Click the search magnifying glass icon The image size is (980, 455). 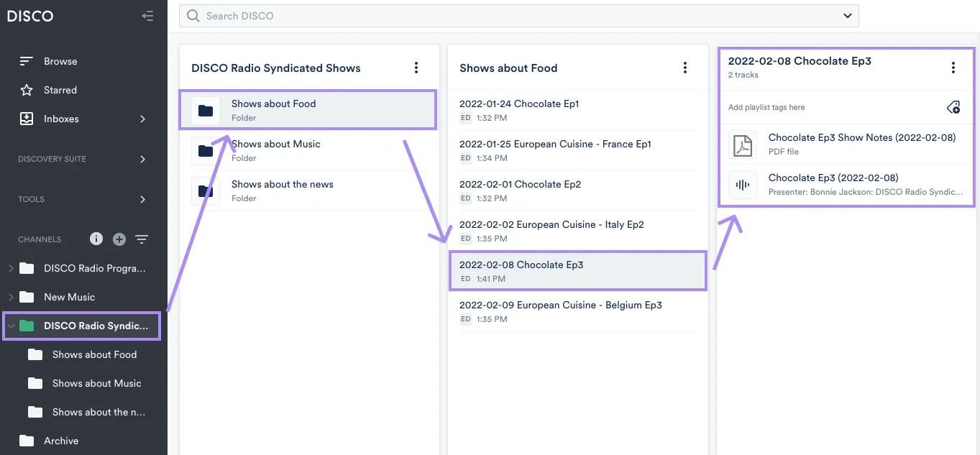192,16
